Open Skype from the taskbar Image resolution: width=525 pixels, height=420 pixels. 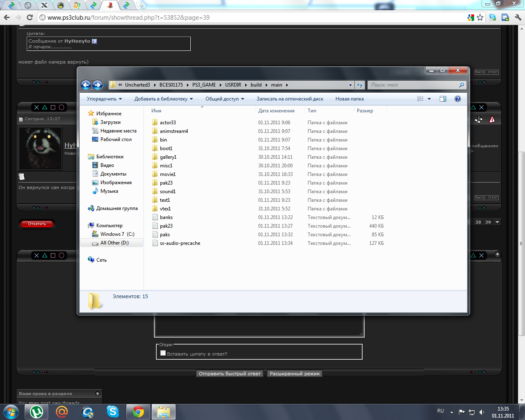112,412
